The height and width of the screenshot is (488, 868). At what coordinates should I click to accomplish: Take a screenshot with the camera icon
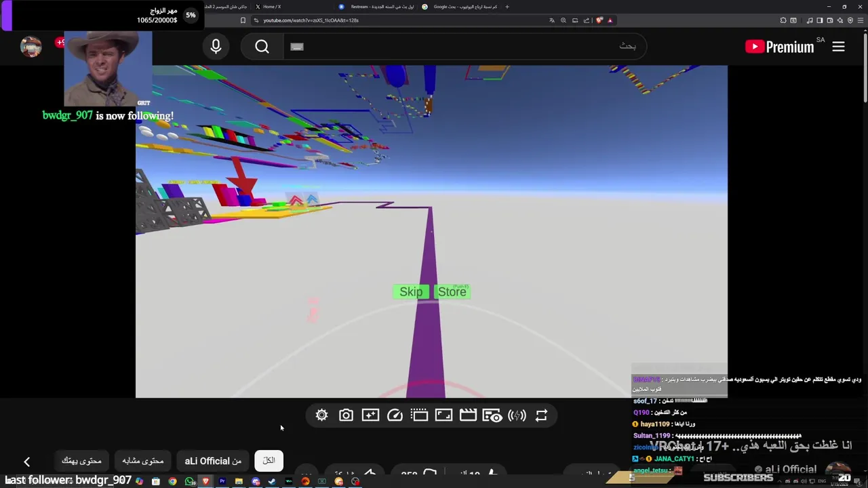pos(346,415)
